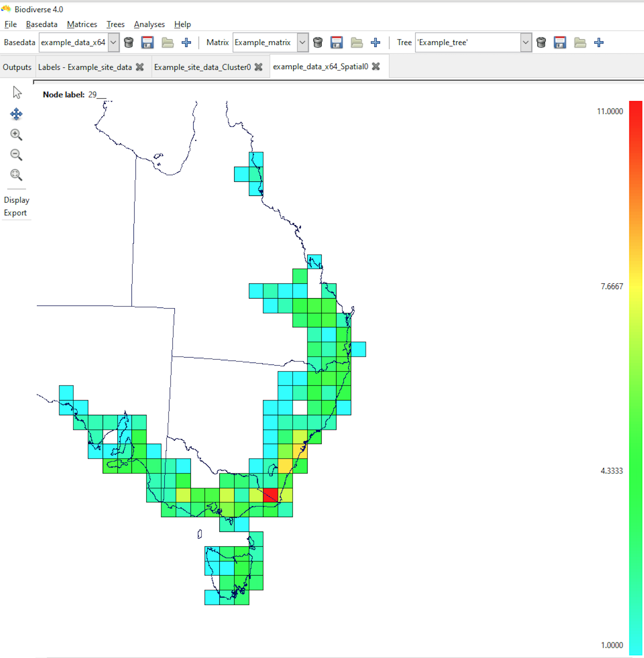Expand the Tree selection dropdown
This screenshot has width=644, height=658.
[x=526, y=42]
